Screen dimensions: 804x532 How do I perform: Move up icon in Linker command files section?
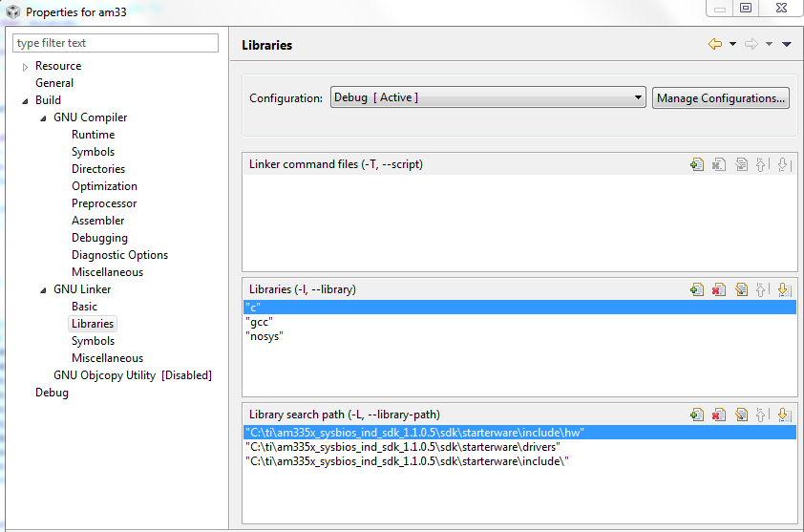[762, 164]
